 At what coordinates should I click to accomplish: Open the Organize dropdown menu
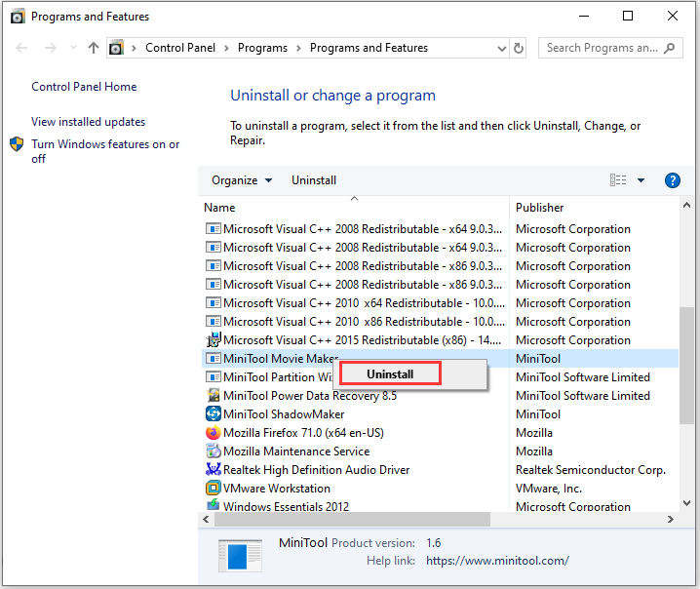pyautogui.click(x=242, y=180)
